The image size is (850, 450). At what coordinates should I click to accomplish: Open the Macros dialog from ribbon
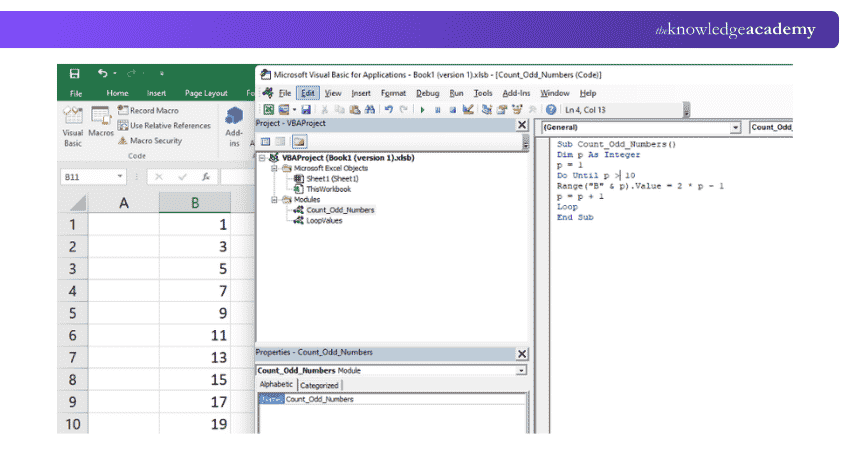[x=101, y=121]
